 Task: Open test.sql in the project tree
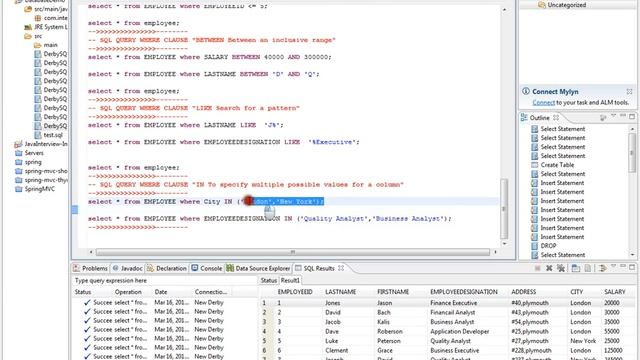[x=53, y=135]
